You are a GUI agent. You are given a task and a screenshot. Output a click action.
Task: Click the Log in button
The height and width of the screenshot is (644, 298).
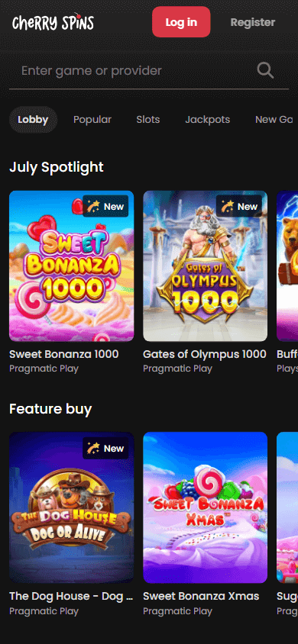(x=181, y=22)
